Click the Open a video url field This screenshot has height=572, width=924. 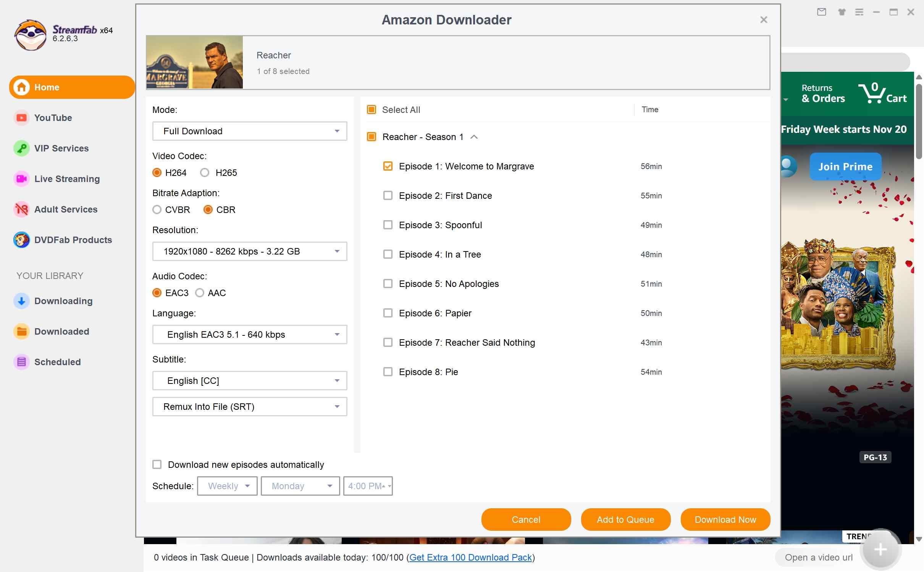(819, 557)
